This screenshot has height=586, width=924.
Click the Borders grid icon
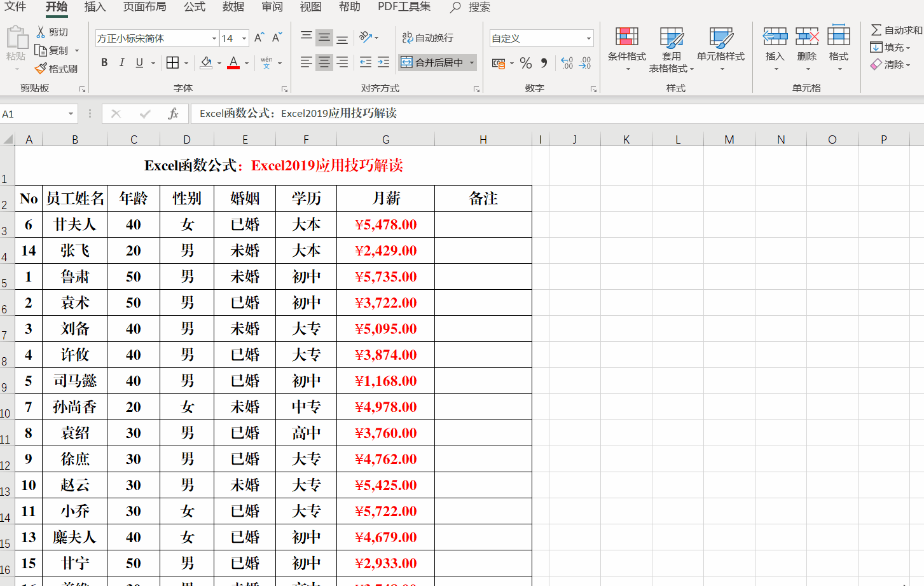(172, 62)
